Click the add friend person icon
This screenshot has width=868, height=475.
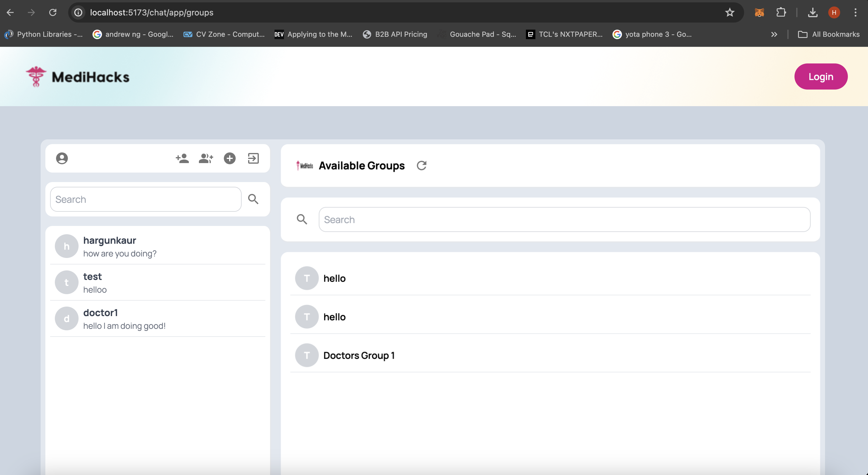(182, 158)
